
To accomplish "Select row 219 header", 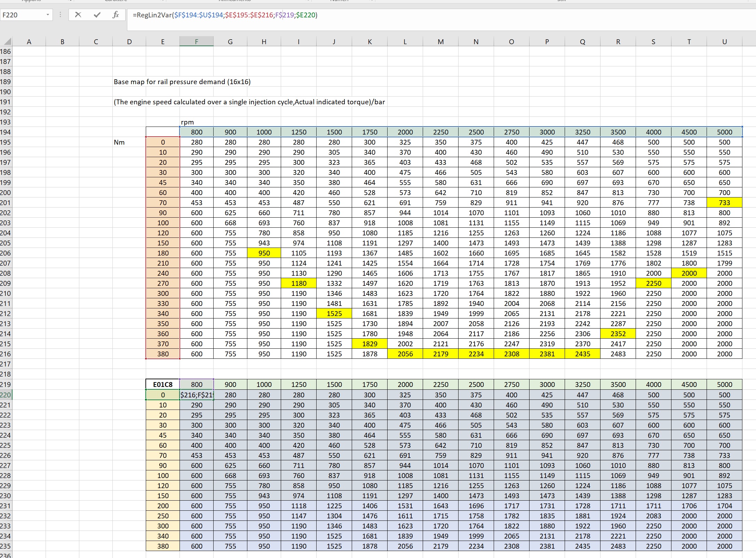I will 6,385.
